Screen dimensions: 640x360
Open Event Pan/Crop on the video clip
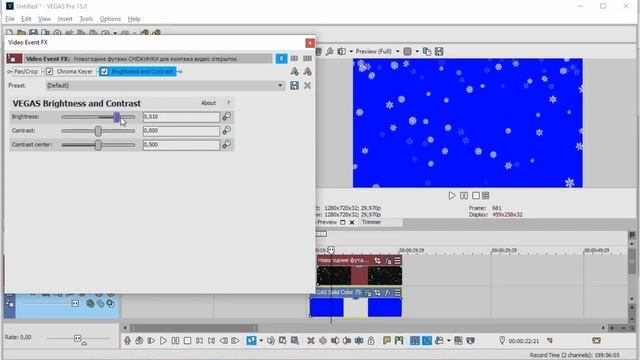(378, 260)
